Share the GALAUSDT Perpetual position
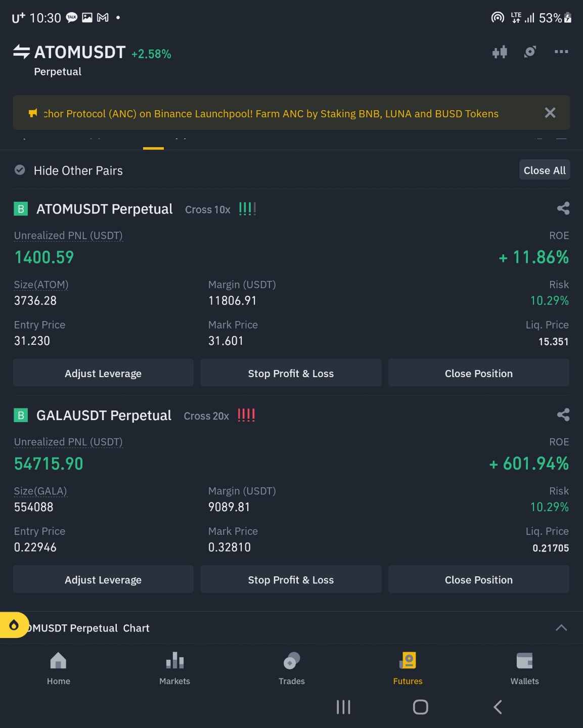The height and width of the screenshot is (728, 583). tap(563, 415)
